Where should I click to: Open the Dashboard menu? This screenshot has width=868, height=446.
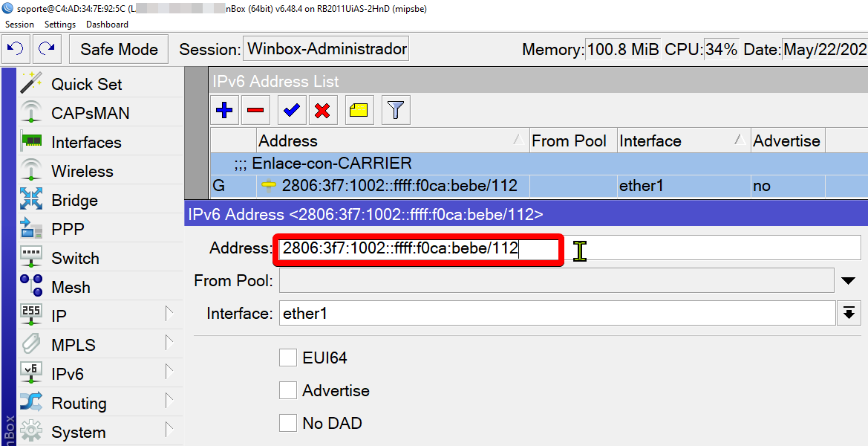coord(106,24)
